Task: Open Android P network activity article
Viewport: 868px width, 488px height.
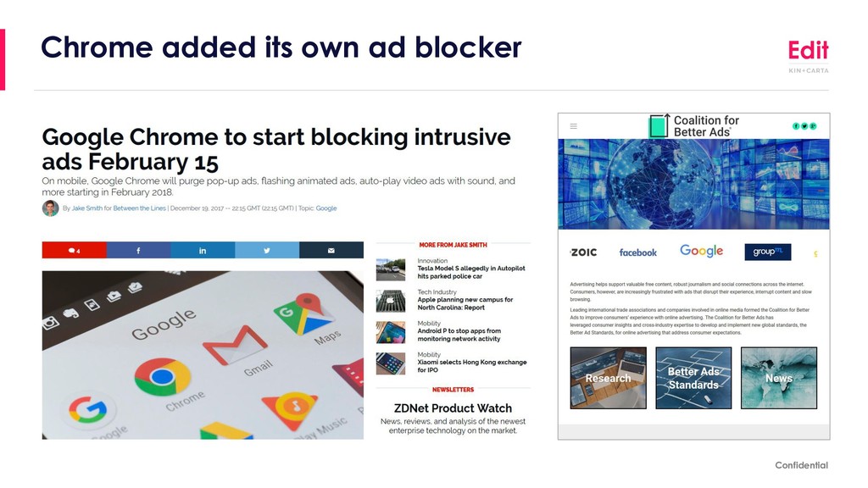Action: 459,335
